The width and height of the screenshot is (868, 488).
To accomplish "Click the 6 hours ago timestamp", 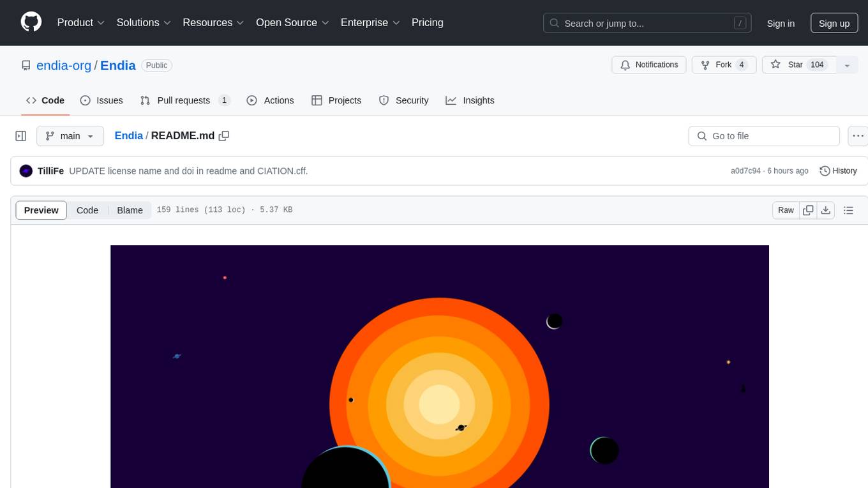I will point(788,171).
